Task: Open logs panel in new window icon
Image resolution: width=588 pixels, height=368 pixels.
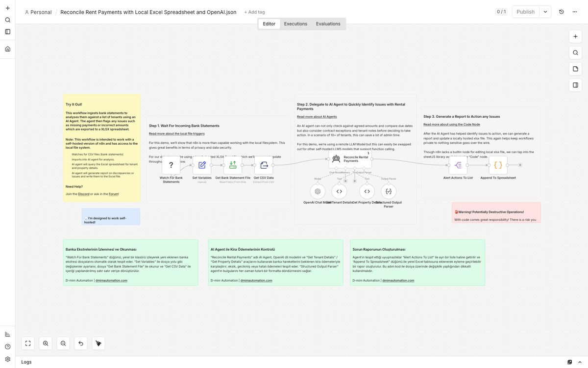Action: [569, 362]
